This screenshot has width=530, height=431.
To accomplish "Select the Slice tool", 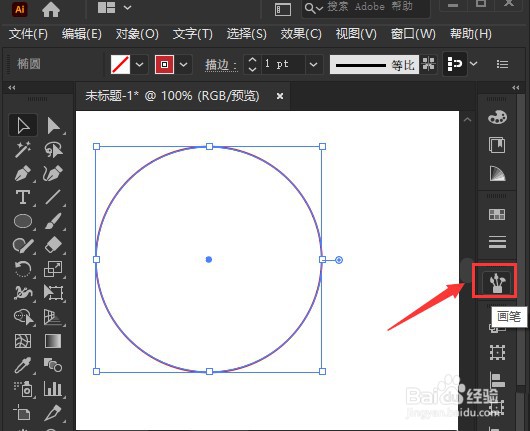I will point(53,413).
